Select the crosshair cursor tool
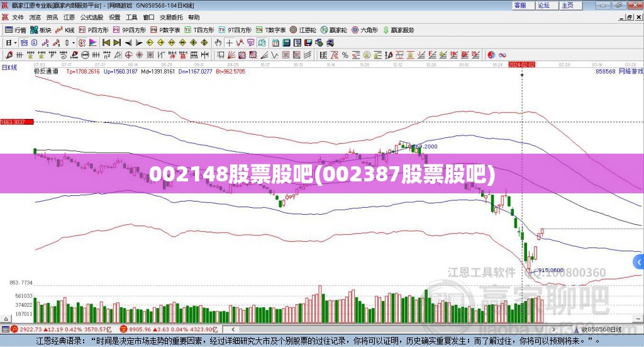The image size is (644, 347). 229,43
